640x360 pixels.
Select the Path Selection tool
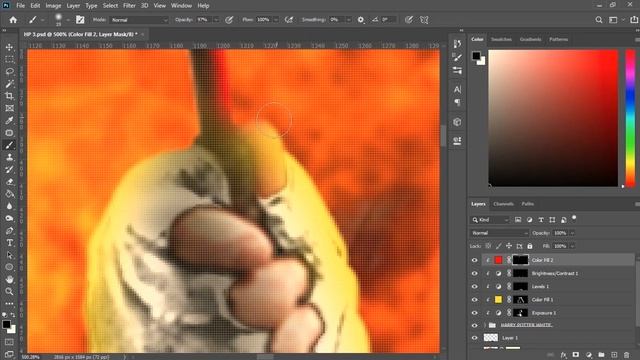pos(9,255)
